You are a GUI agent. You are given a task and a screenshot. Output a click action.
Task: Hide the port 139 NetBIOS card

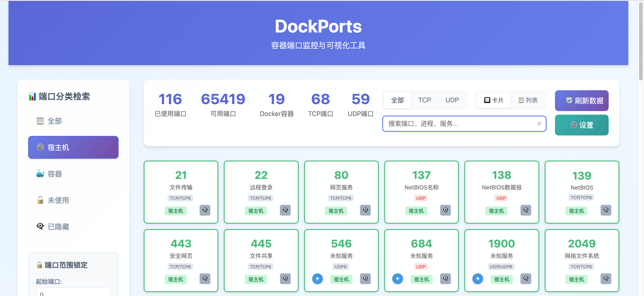coord(606,210)
